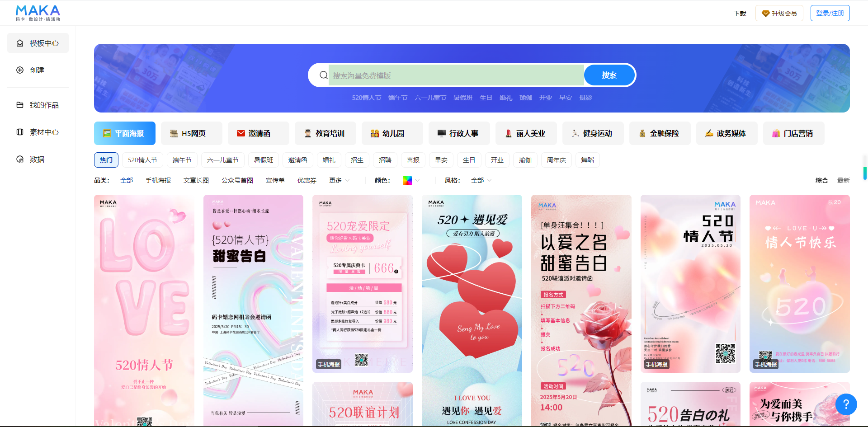
Task: Click the create plus icon
Action: [x=20, y=70]
